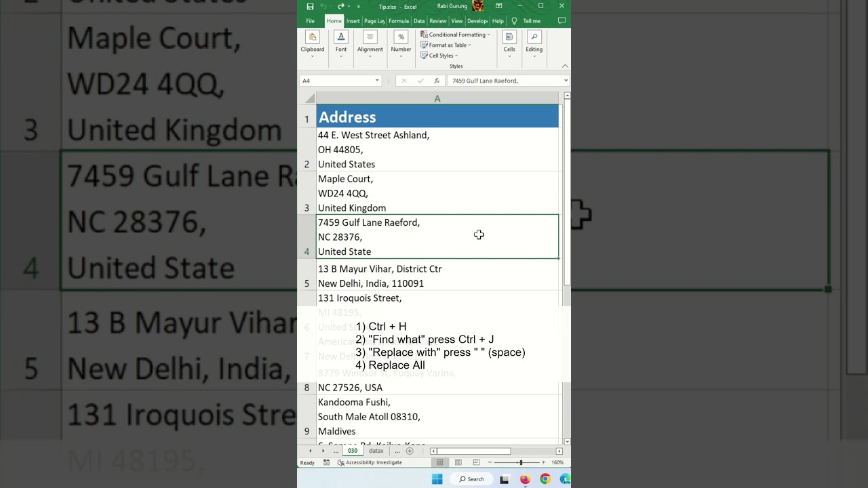Select the Review tab
Screen dimensions: 868x488
point(438,21)
